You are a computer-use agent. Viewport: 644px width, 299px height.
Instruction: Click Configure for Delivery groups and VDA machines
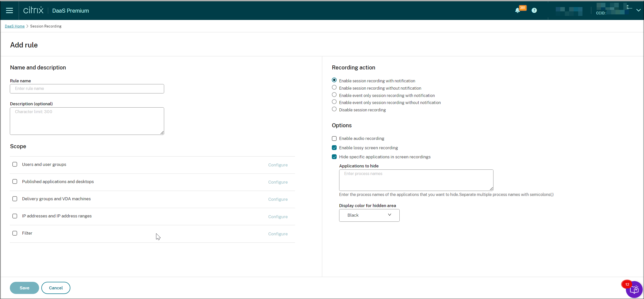coord(278,199)
